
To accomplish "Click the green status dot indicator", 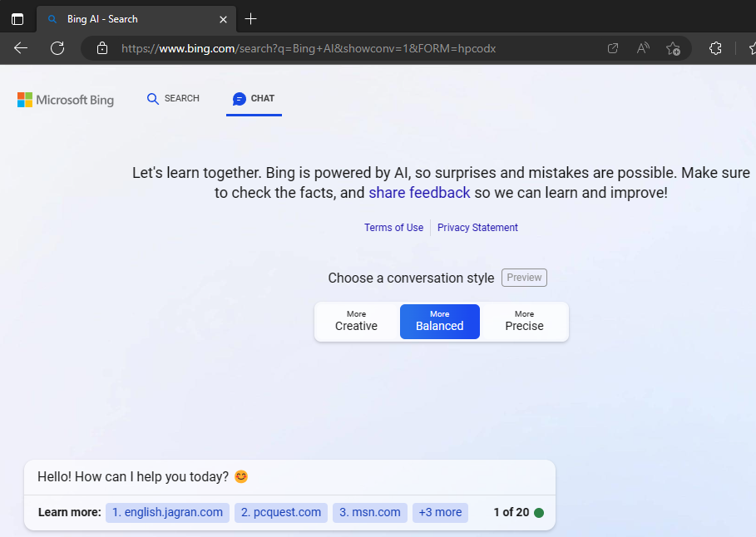I will pos(539,513).
